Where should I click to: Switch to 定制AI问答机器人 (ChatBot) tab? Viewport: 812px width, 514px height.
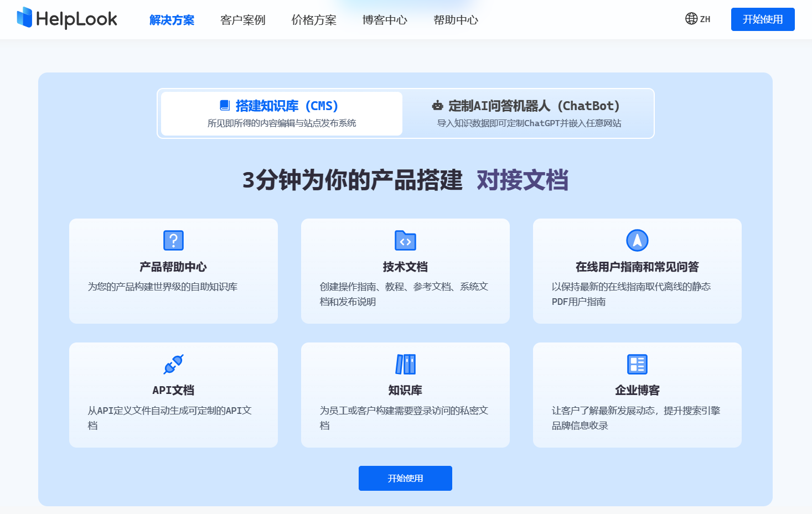(529, 113)
